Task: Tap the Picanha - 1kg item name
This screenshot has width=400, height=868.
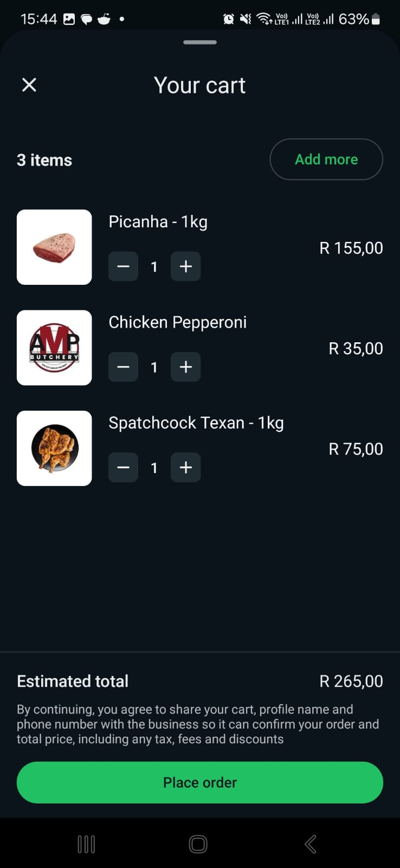Action: 158,222
